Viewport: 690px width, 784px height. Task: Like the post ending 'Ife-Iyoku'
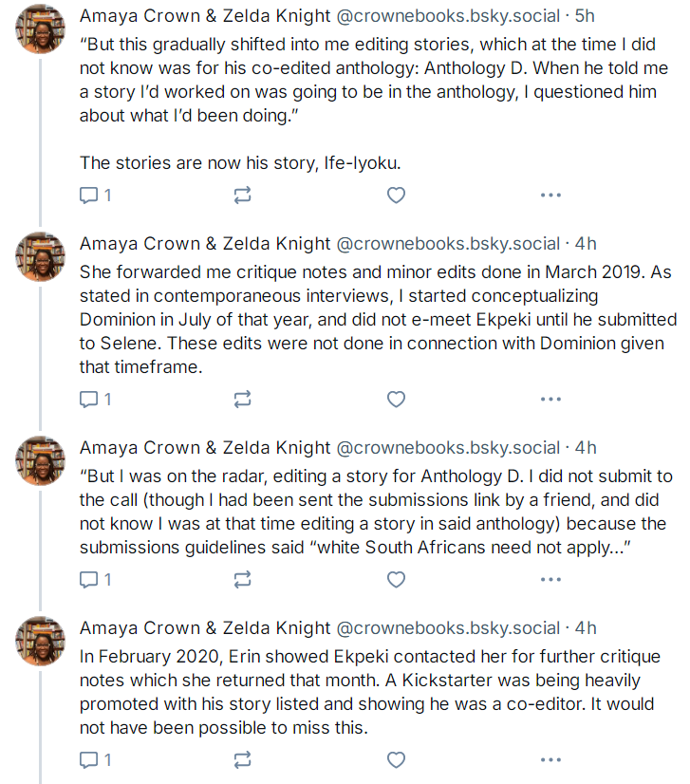tap(396, 195)
